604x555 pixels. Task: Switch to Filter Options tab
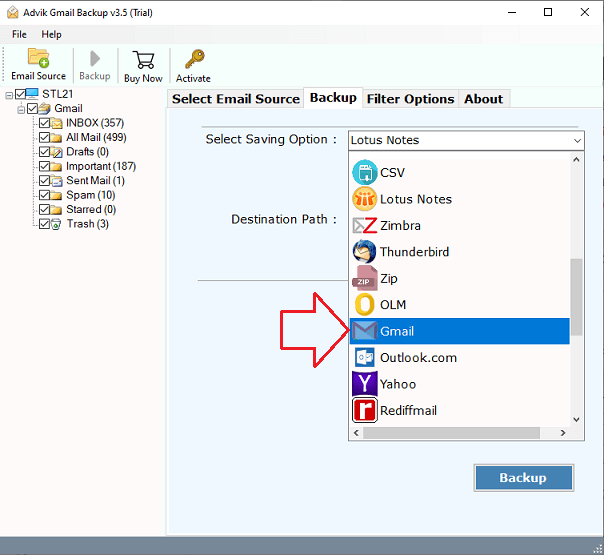tap(410, 99)
